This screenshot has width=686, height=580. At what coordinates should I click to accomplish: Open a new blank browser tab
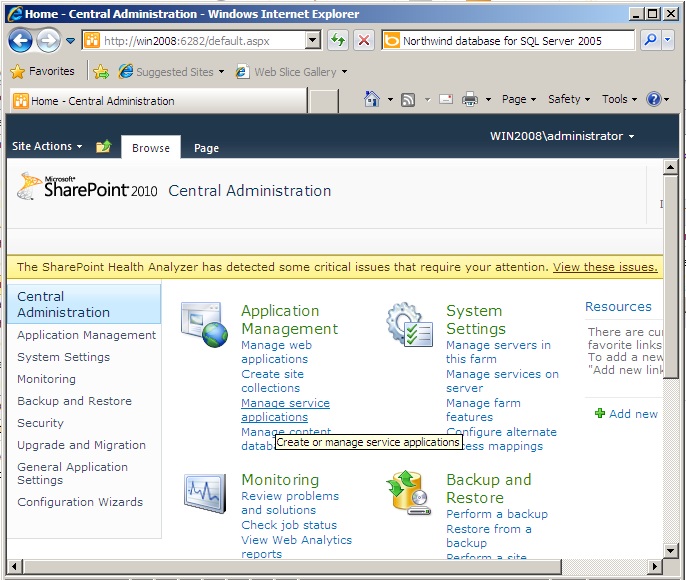coord(323,101)
